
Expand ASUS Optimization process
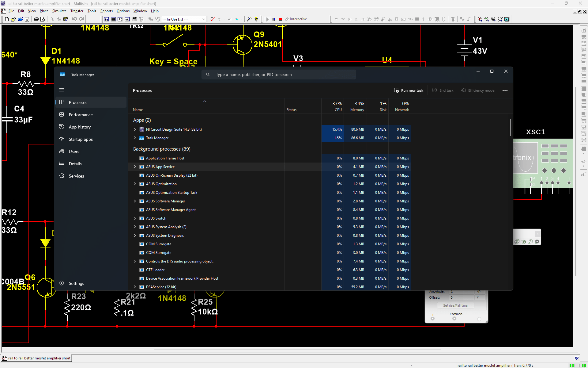[x=135, y=184]
